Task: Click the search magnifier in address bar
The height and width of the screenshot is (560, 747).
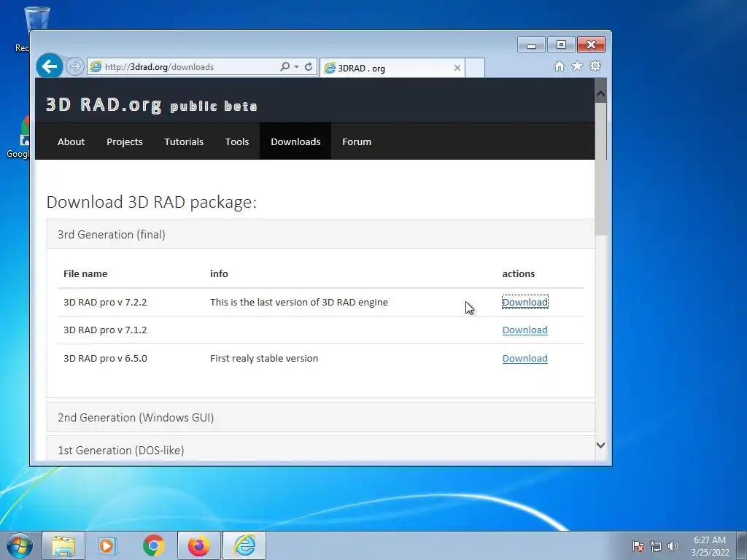Action: [285, 66]
